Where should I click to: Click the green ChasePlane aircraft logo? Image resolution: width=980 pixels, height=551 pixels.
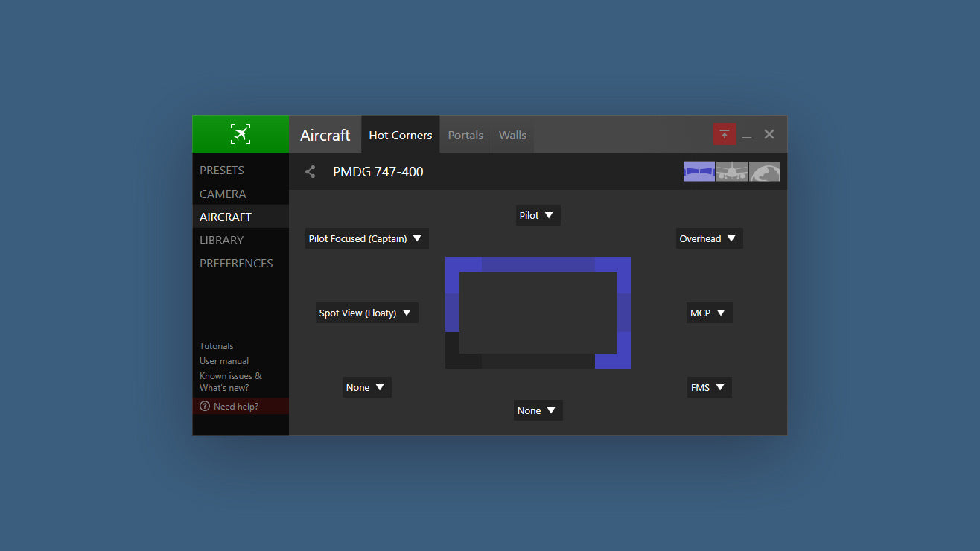240,134
